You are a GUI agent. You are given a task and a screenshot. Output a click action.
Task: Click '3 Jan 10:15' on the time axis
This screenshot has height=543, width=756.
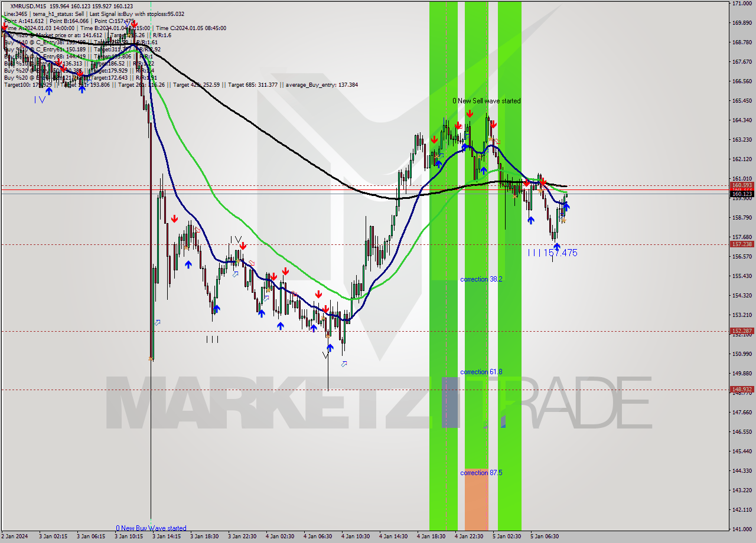[128, 537]
